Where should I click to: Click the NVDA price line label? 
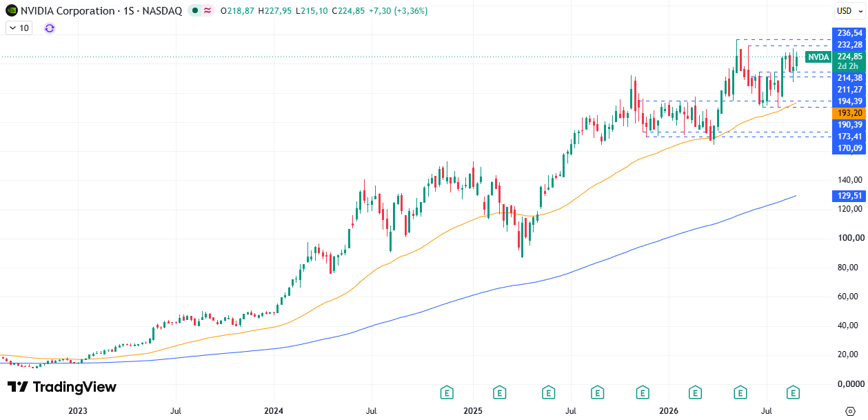point(818,57)
